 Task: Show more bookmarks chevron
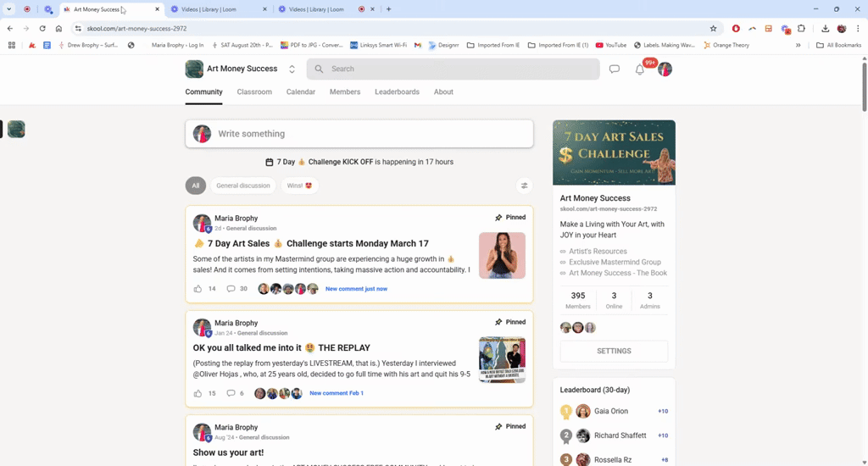tap(798, 46)
